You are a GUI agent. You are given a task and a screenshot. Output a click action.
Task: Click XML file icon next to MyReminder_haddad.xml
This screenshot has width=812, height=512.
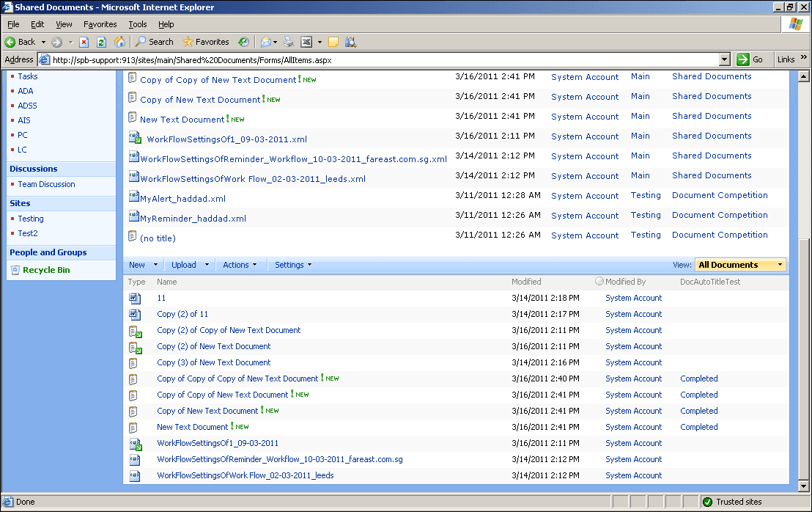coord(133,216)
